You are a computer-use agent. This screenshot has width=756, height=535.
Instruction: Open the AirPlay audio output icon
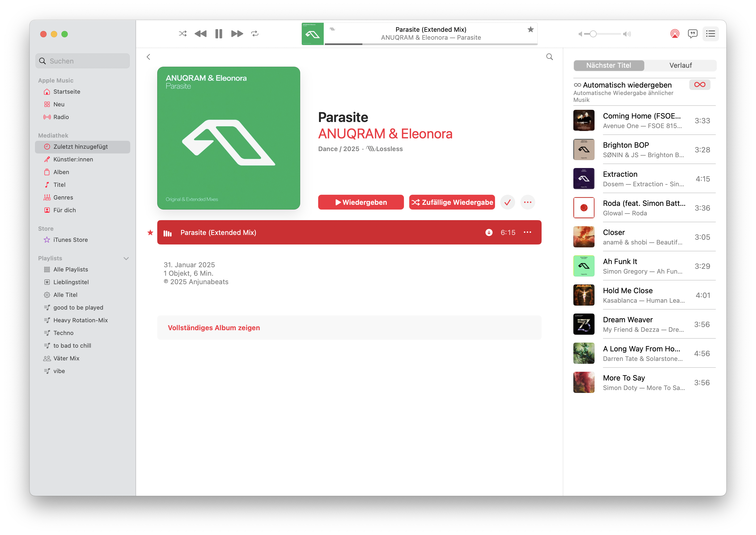pyautogui.click(x=674, y=34)
